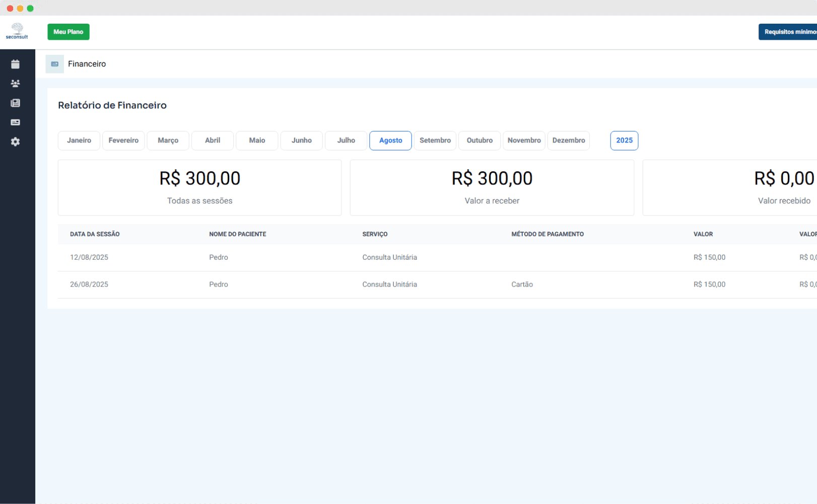Choose the Março month tab
The image size is (817, 504).
click(168, 140)
